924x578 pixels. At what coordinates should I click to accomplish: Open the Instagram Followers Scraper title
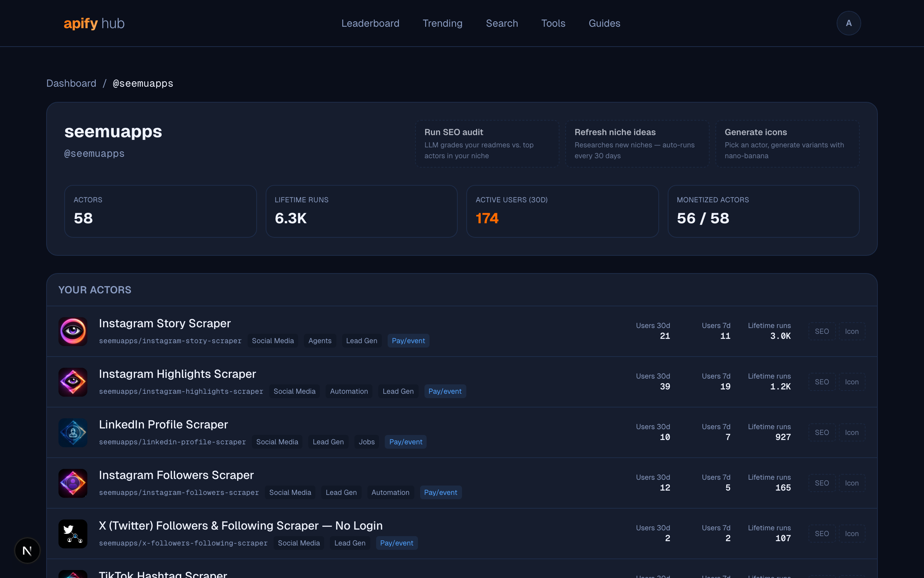[176, 475]
